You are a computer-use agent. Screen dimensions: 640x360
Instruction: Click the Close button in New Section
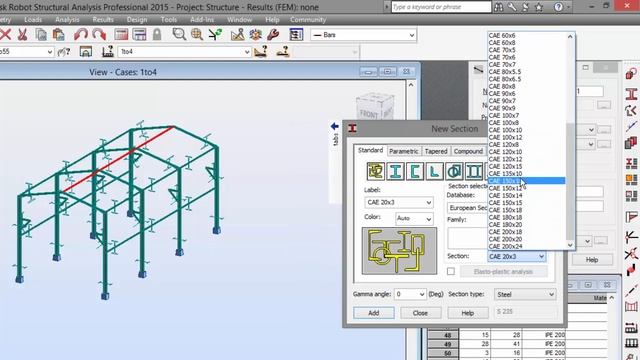(x=420, y=313)
